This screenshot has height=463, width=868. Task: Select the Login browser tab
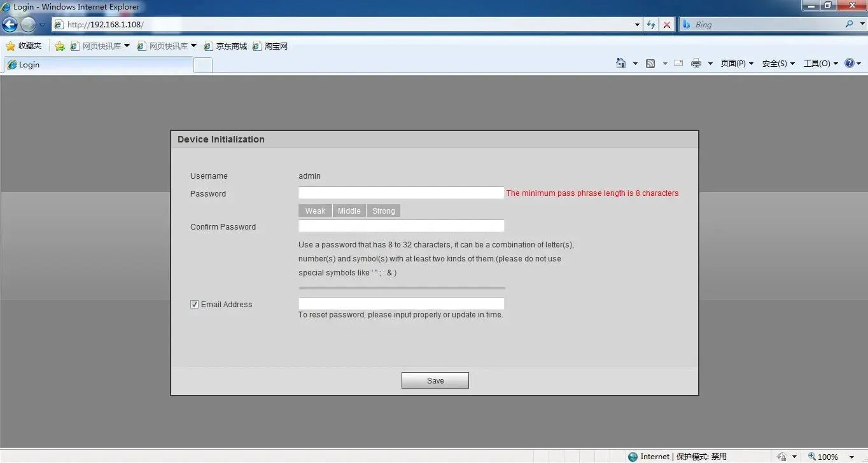(98, 65)
